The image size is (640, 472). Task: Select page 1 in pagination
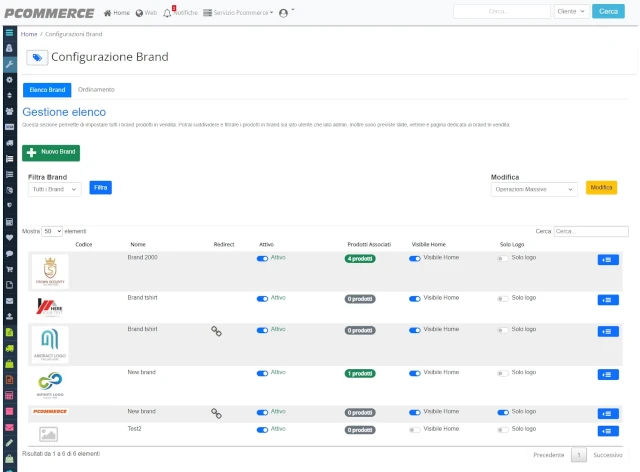click(579, 455)
